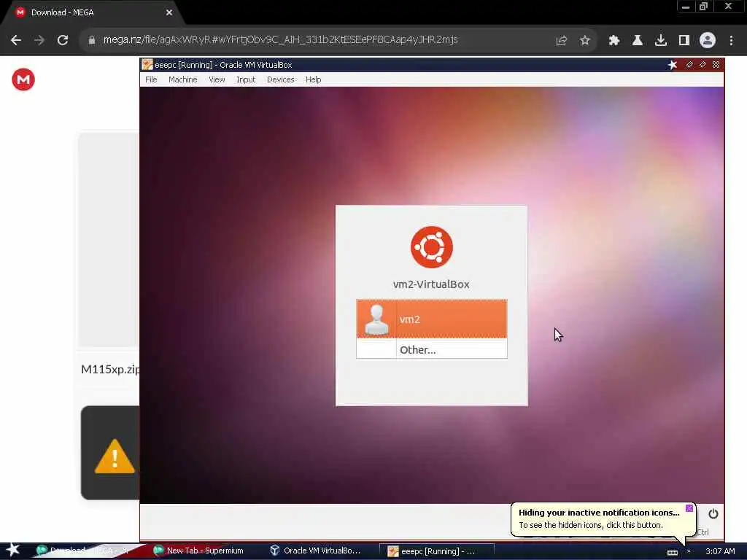Close the Download - MEGA tab
747x560 pixels.
pyautogui.click(x=169, y=13)
